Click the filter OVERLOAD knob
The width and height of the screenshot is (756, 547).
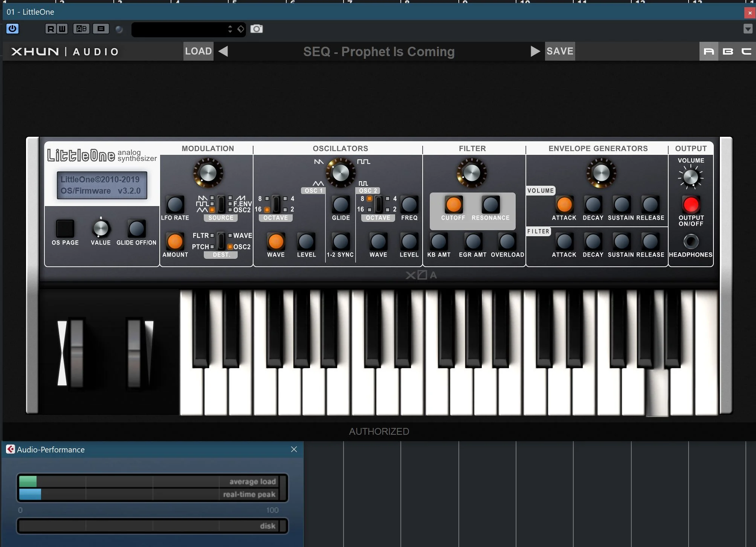[x=507, y=241]
